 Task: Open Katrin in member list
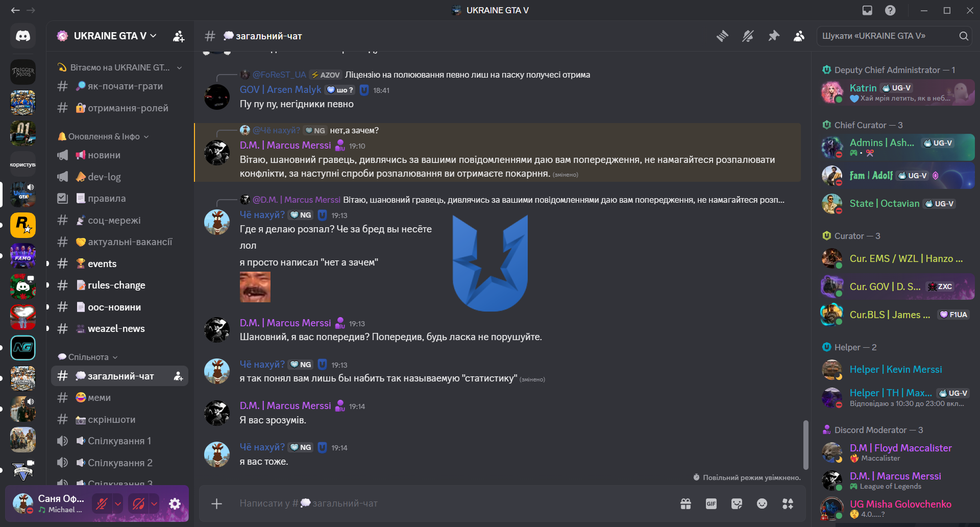pos(898,92)
